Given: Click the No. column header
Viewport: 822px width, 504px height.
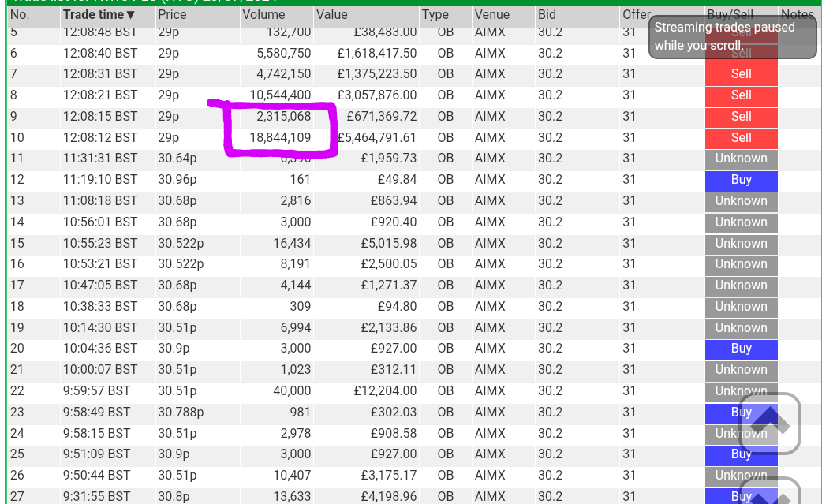Looking at the screenshot, I should [20, 15].
